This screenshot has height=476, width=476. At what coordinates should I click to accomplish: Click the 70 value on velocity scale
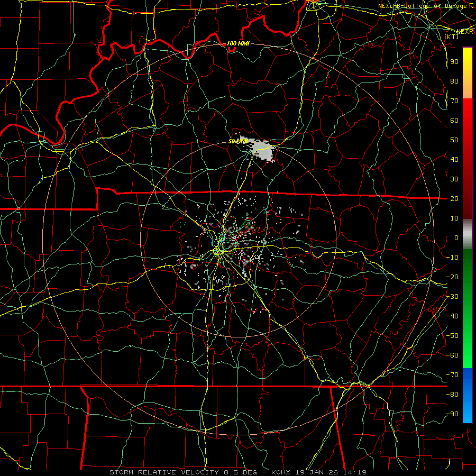coord(454,101)
